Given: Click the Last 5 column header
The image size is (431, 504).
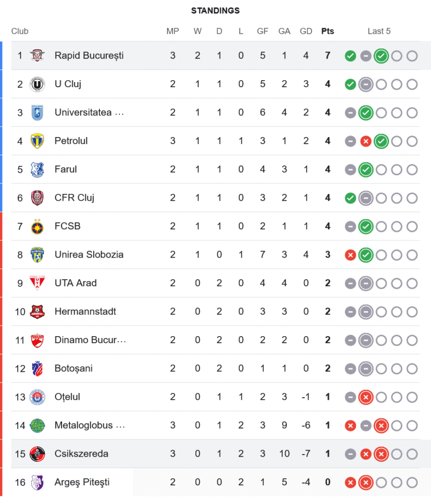Looking at the screenshot, I should click(379, 31).
